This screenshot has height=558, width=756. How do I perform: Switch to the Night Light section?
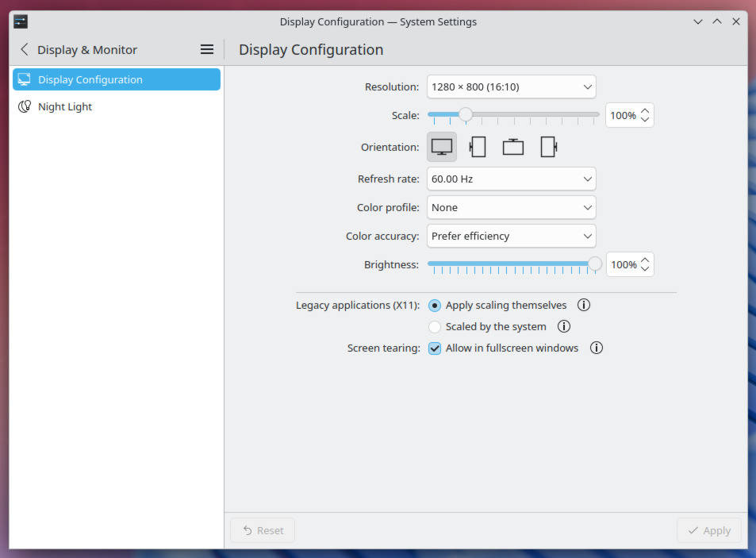click(x=65, y=106)
